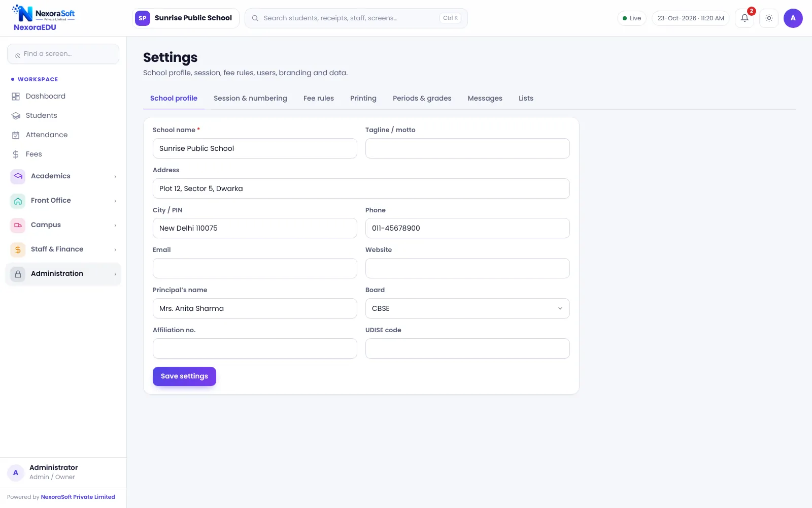Screen dimensions: 812x508
Task: Open the Fee rules tab
Action: click(x=319, y=99)
